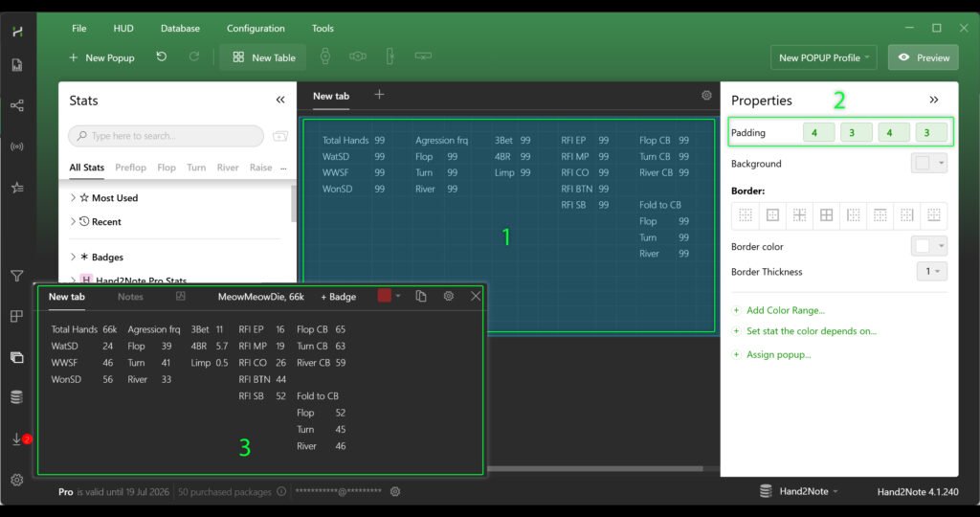Click the share nodes icon in left sidebar
Screen dimensions: 980x517
click(16, 105)
